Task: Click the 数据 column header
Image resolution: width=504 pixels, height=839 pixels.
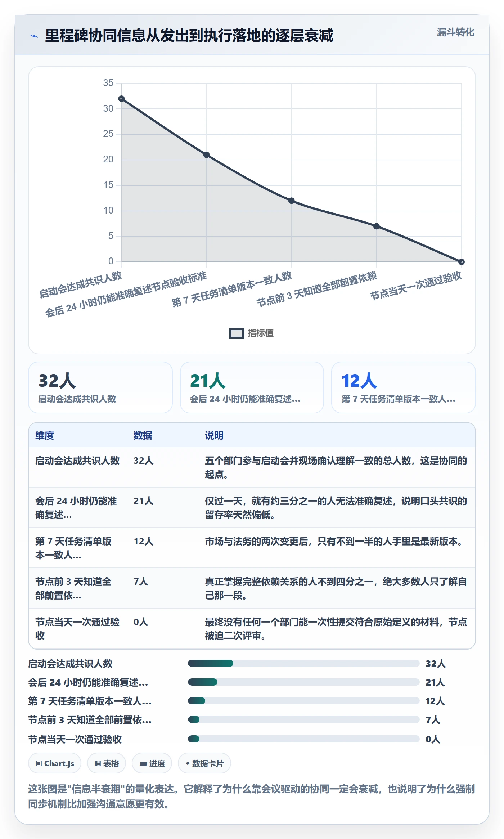Action: tap(143, 435)
